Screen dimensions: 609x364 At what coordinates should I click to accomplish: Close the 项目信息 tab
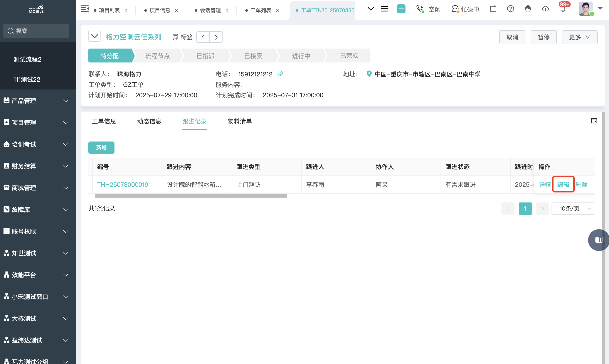tap(177, 10)
